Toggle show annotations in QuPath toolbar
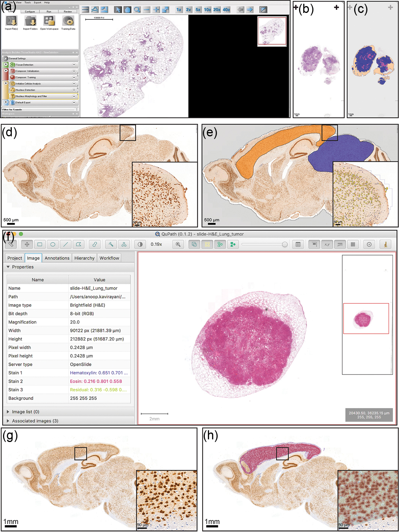The width and height of the screenshot is (399, 532). (x=194, y=244)
